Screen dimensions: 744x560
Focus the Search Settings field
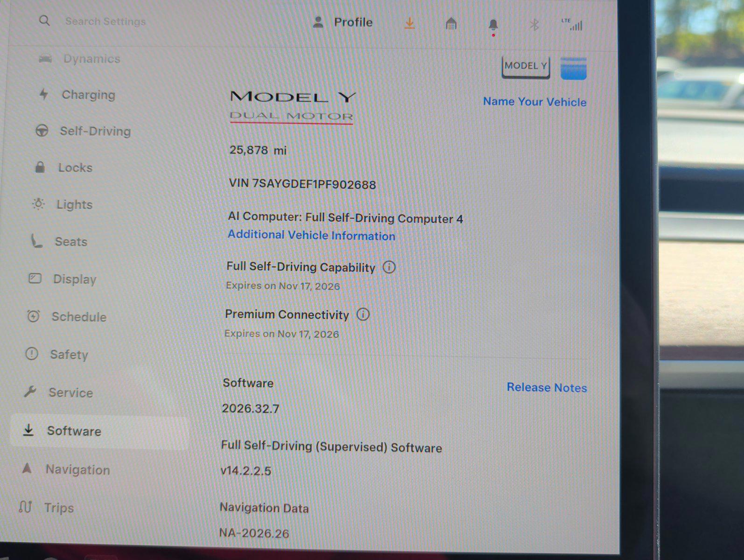click(x=105, y=21)
